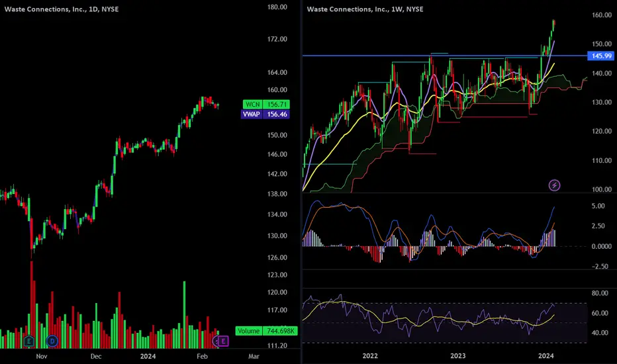Click the 111.20 value on the daily price scale
This screenshot has width=617, height=364.
click(277, 345)
